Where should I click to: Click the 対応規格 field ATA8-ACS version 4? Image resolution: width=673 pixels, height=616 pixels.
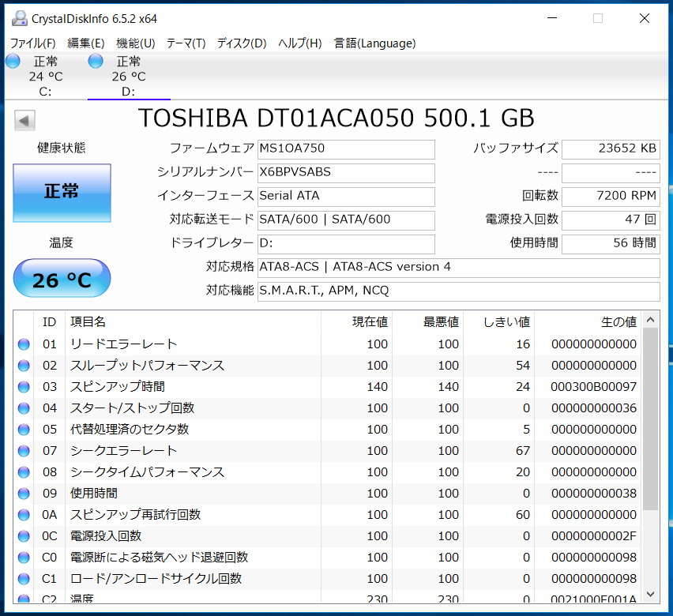tap(458, 268)
